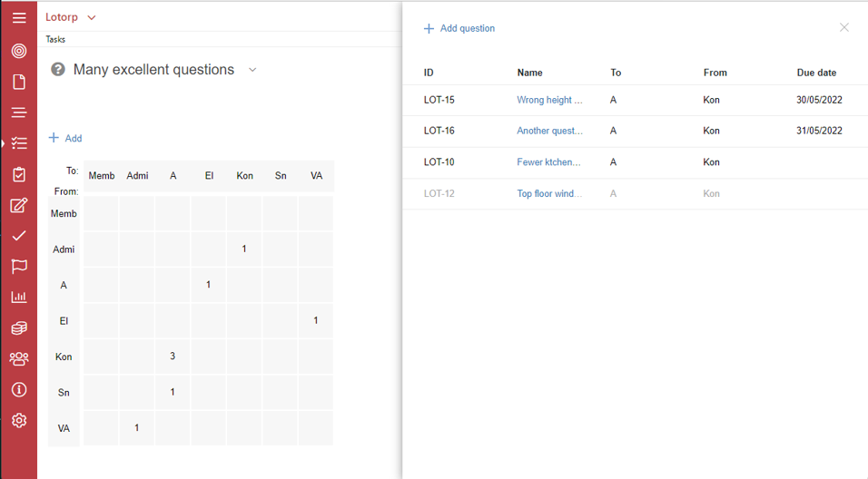Select the checklist tasks icon in the sidebar

coord(19,143)
